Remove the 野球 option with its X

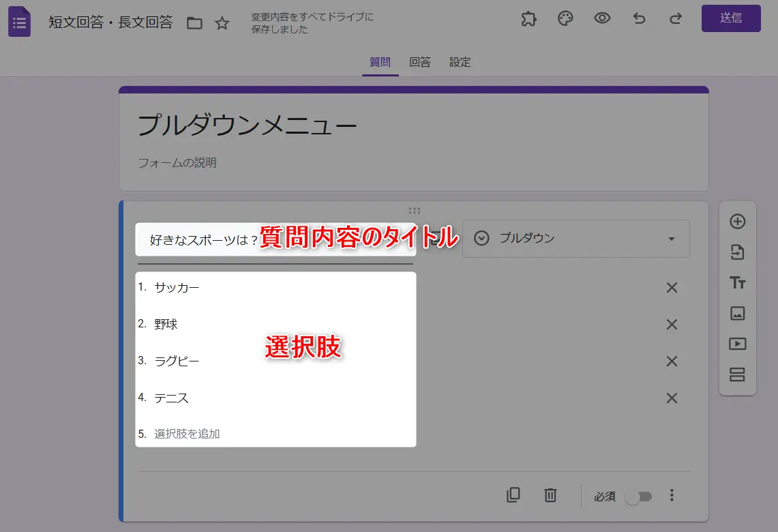click(x=672, y=325)
